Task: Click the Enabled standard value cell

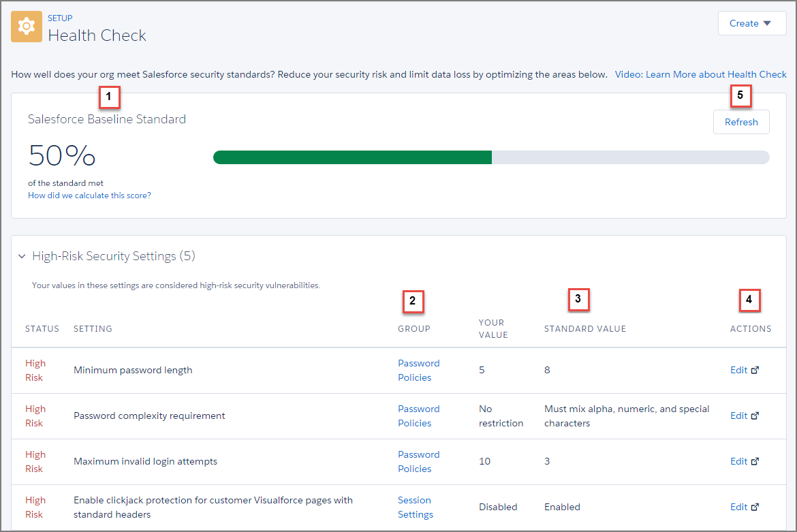Action: point(562,507)
